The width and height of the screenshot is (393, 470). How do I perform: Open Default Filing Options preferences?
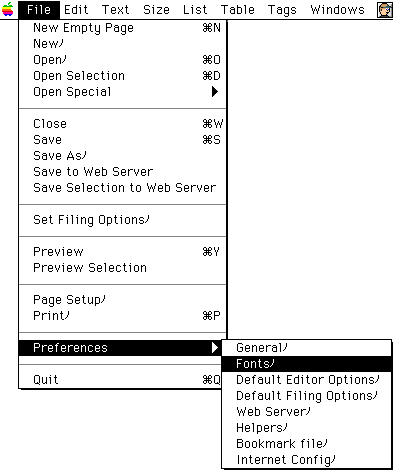(x=306, y=396)
